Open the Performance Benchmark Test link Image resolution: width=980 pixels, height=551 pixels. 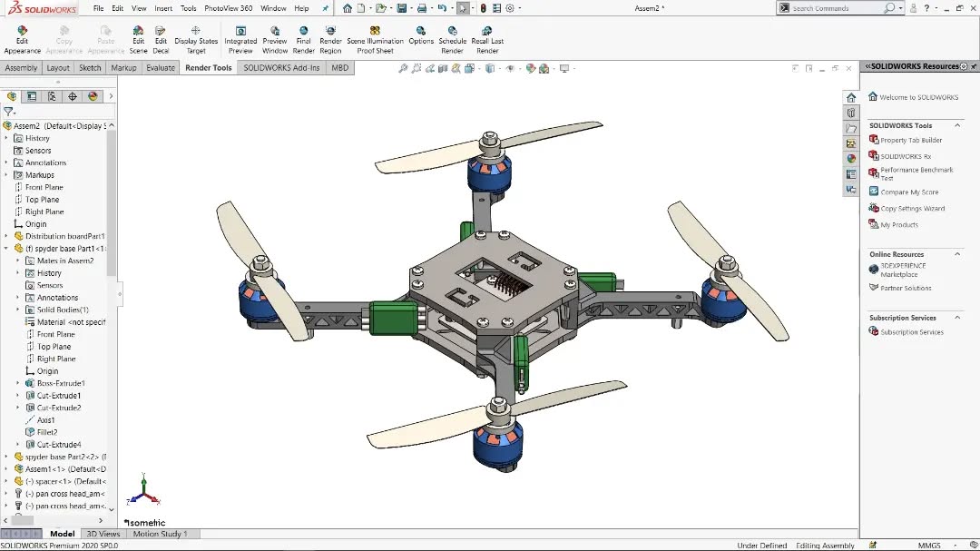point(916,174)
